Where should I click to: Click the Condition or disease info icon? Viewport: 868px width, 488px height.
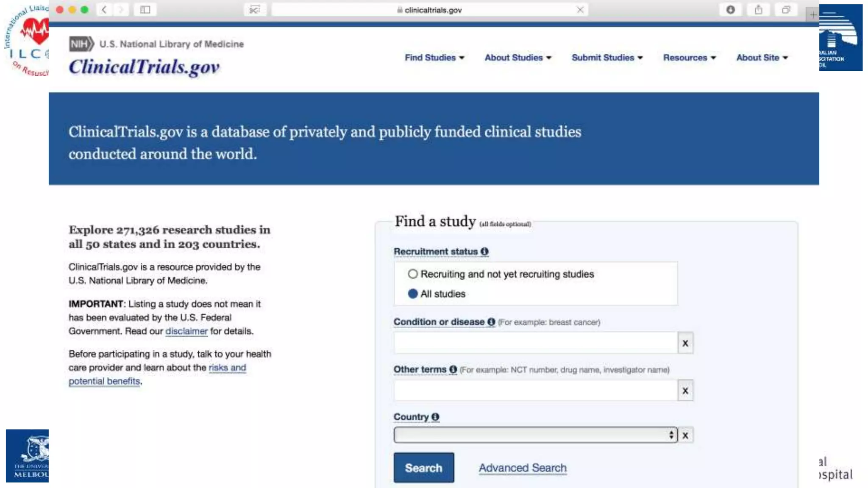491,322
